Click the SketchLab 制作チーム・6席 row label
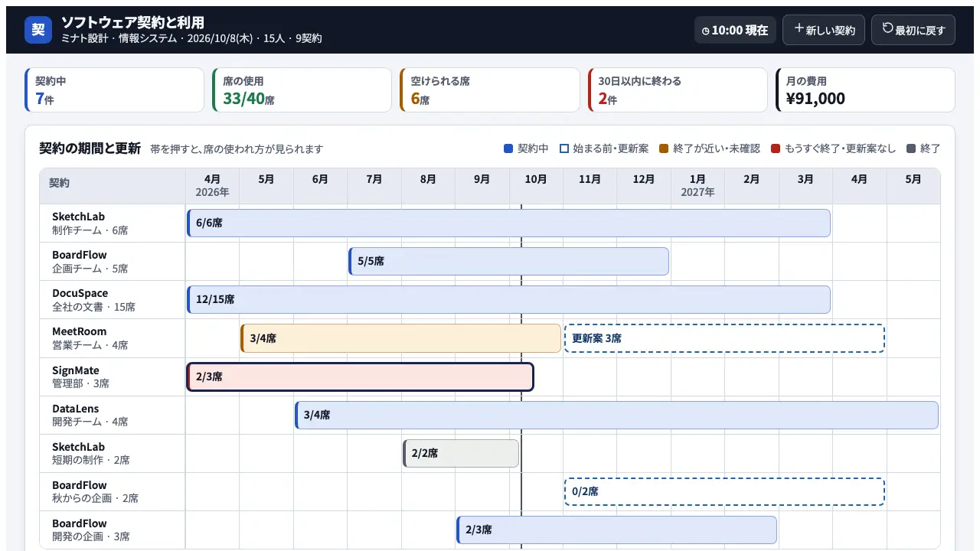Viewport: 980px width, 551px height. click(113, 223)
